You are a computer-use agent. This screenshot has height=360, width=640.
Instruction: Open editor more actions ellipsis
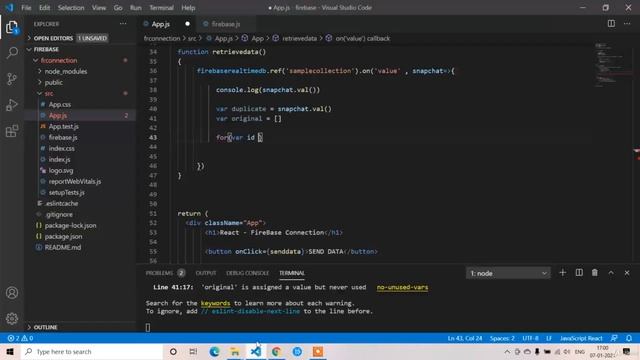point(627,24)
